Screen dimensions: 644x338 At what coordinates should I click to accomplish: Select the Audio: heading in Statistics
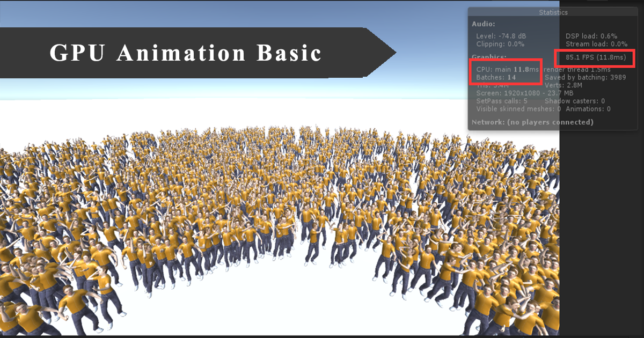(x=484, y=24)
